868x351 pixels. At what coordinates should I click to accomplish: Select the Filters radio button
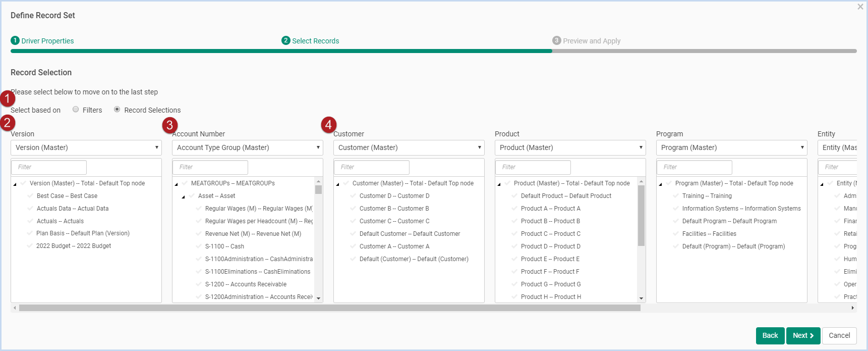[76, 110]
